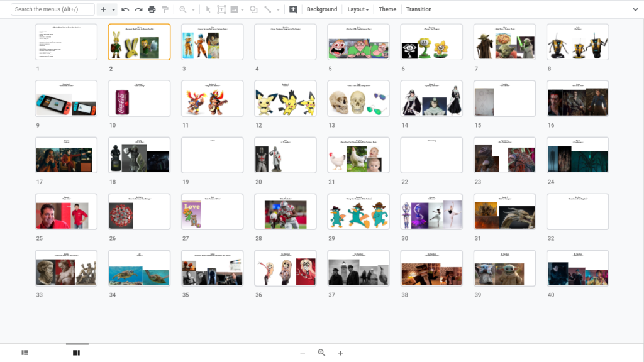Open the new slide layout dropdown arrow

coord(114,9)
